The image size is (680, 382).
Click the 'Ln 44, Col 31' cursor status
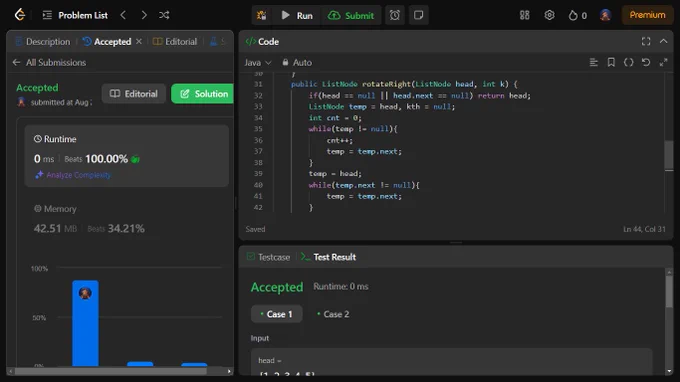click(x=644, y=229)
